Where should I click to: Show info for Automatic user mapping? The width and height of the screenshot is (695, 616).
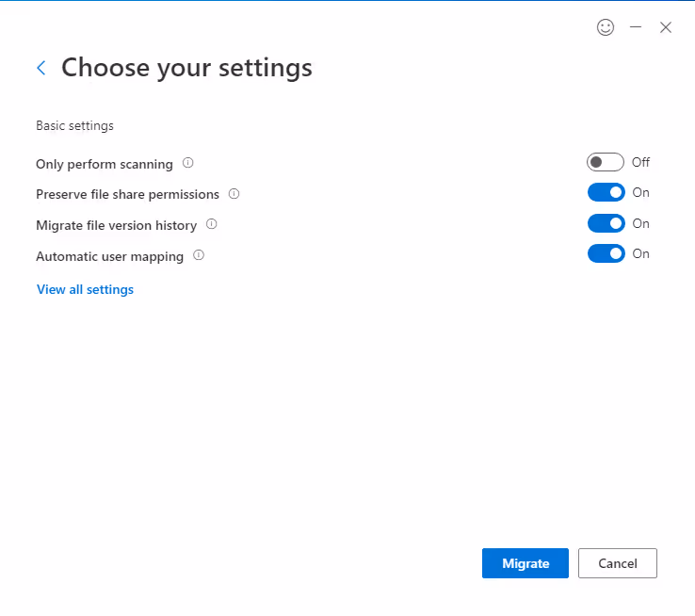tap(199, 255)
